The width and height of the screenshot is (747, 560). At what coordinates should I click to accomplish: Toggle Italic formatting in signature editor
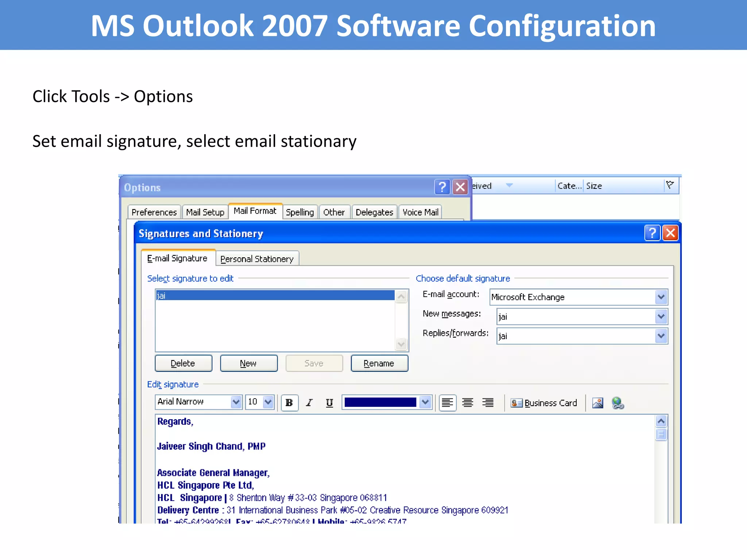pyautogui.click(x=309, y=403)
